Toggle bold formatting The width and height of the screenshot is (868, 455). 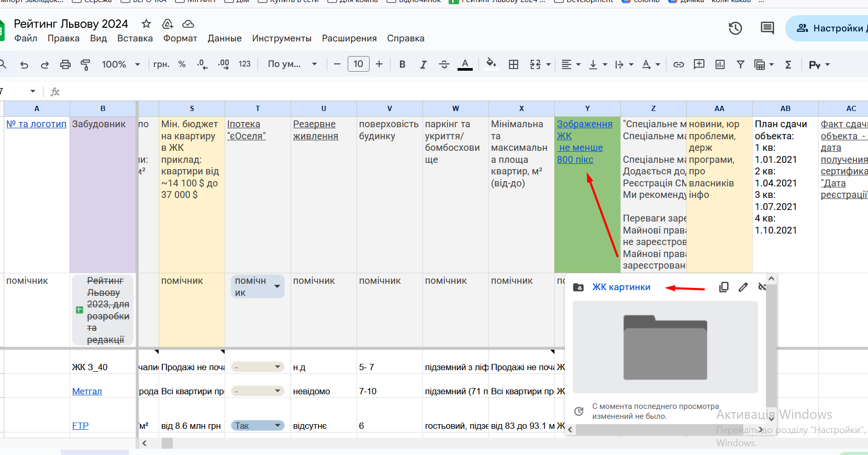(402, 64)
